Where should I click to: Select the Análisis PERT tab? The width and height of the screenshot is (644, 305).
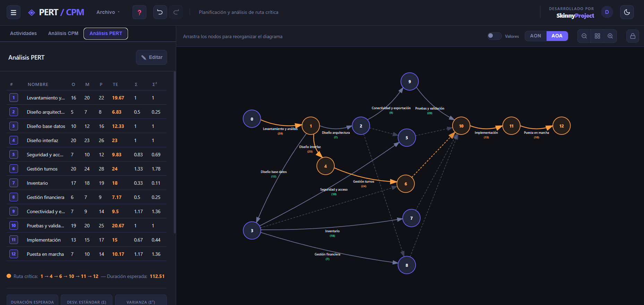106,33
